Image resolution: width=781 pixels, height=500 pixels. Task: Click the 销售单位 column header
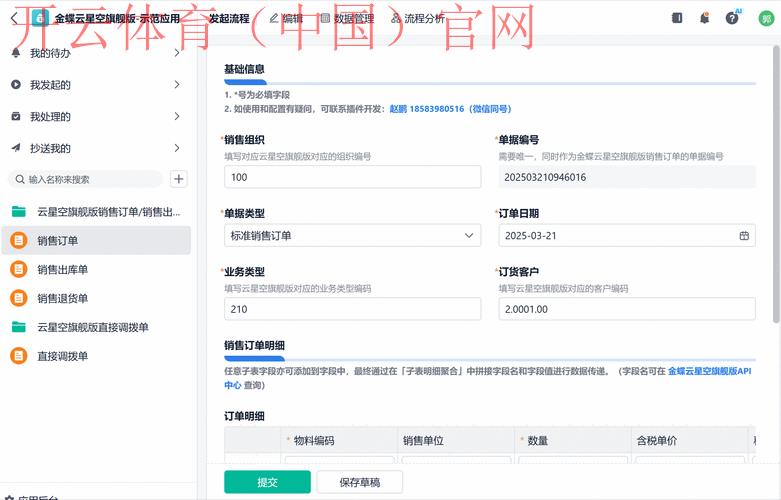click(456, 440)
